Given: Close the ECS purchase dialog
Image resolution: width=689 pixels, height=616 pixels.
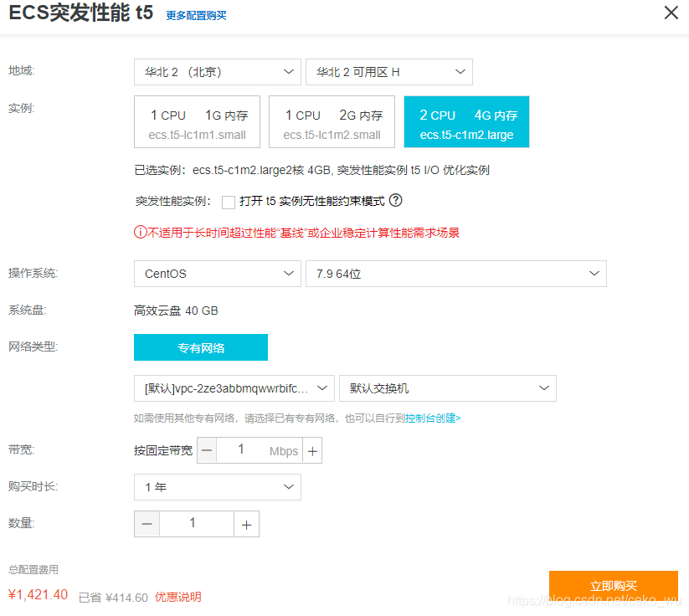Looking at the screenshot, I should 671,13.
